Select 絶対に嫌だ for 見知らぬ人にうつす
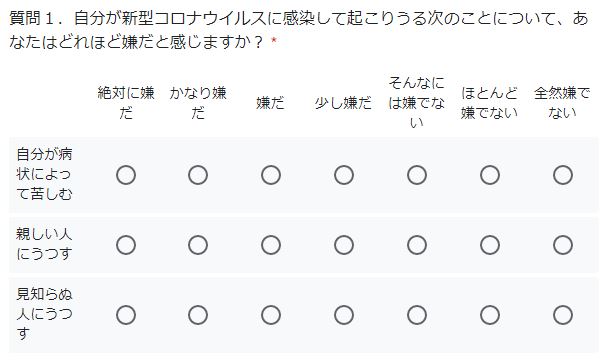The height and width of the screenshot is (363, 608). [126, 315]
